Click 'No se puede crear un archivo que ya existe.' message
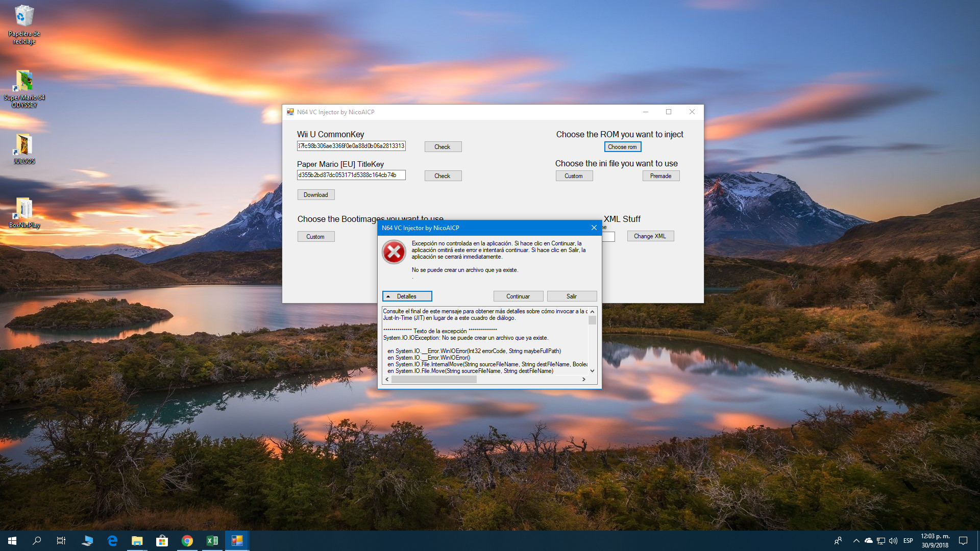The height and width of the screenshot is (551, 980). (x=465, y=270)
